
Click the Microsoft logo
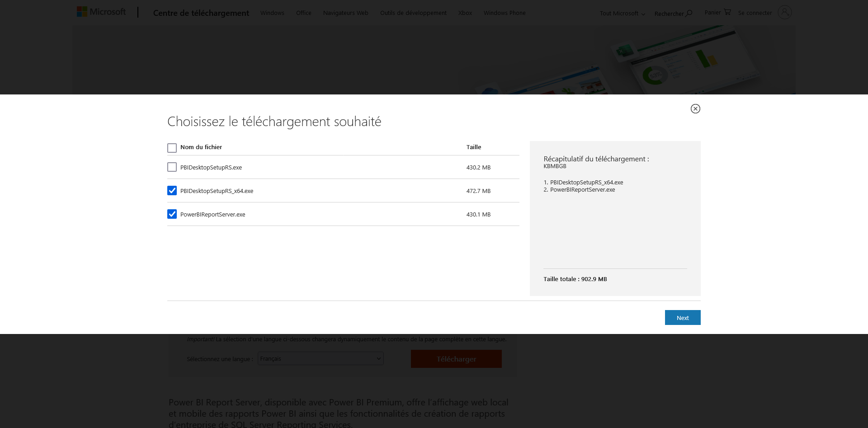101,12
